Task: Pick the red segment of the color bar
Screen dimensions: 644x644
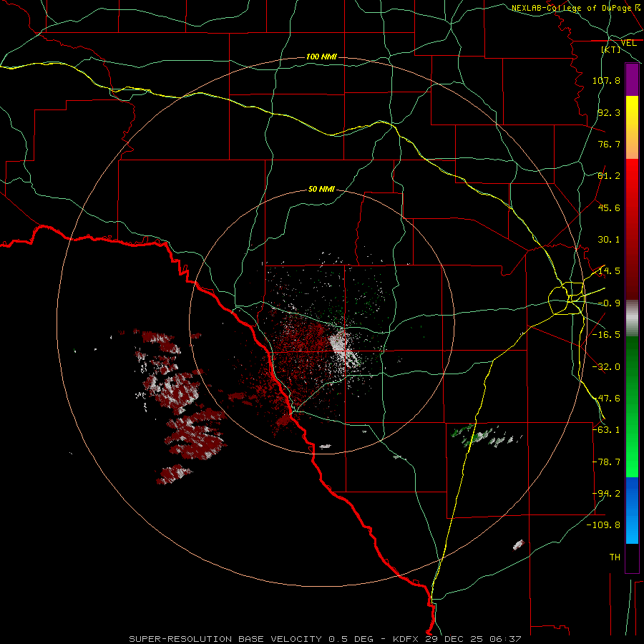Action: [x=632, y=229]
